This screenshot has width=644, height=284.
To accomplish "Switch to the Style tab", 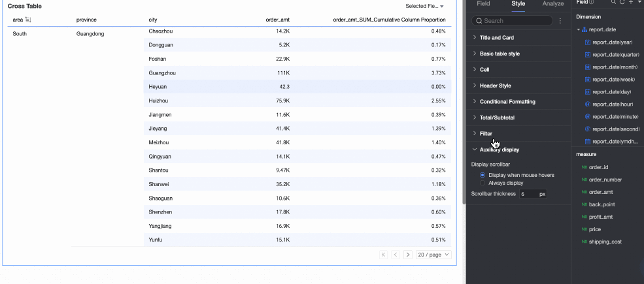I will coord(518,4).
